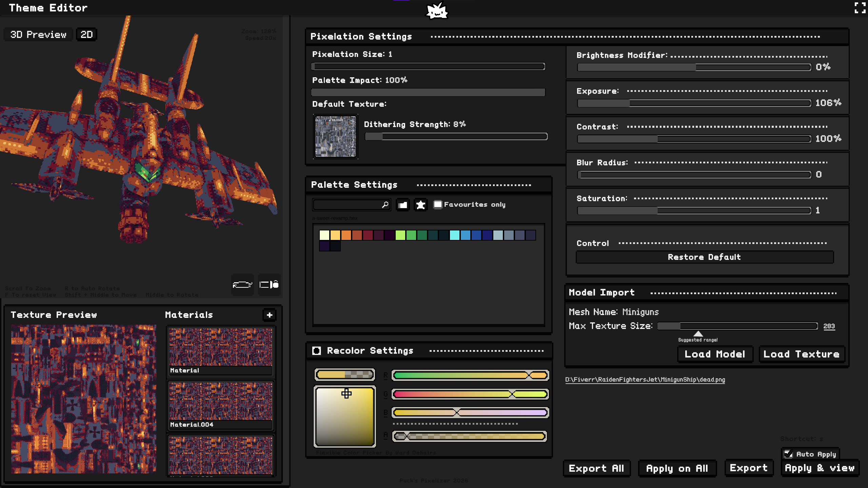
Task: Click Restore Default button
Action: 705,257
